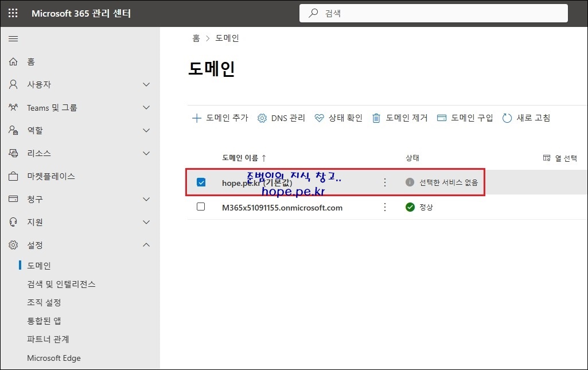Click the 리소스 printer icon
This screenshot has width=588, height=370.
[x=13, y=153]
